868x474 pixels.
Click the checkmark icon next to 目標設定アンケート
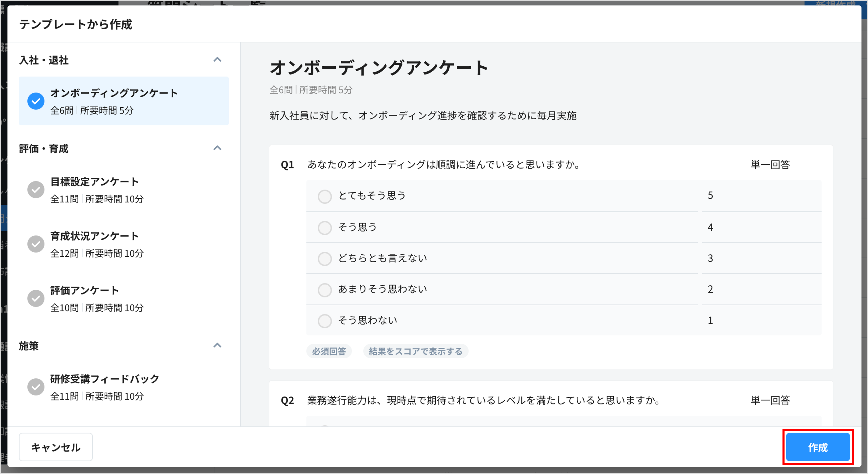(36, 189)
